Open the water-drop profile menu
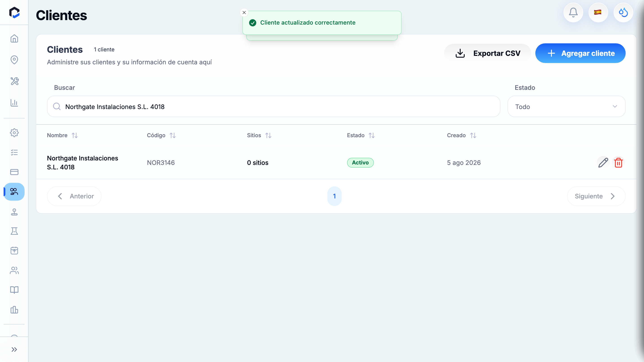This screenshot has height=362, width=644. [x=623, y=13]
